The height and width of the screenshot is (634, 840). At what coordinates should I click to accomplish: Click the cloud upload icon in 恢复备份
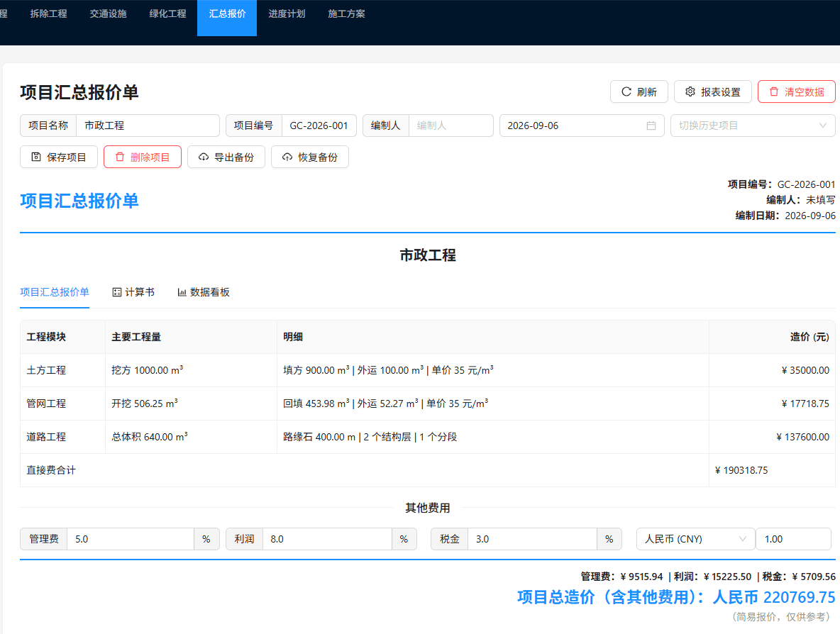pos(287,157)
